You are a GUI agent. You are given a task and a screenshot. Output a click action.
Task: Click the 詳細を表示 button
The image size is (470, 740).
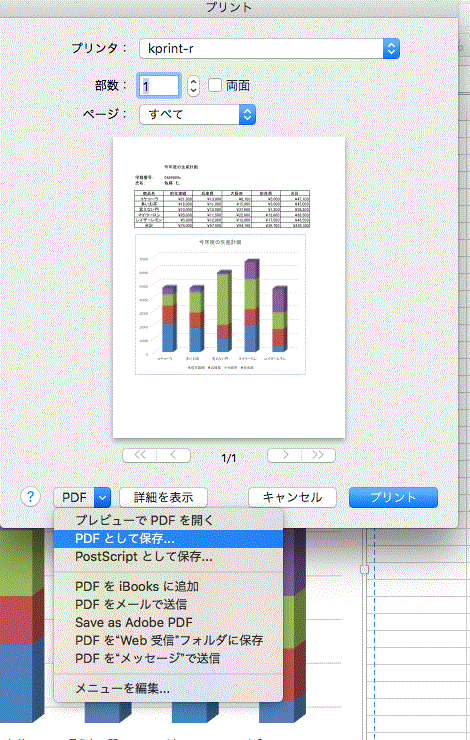coord(163,497)
